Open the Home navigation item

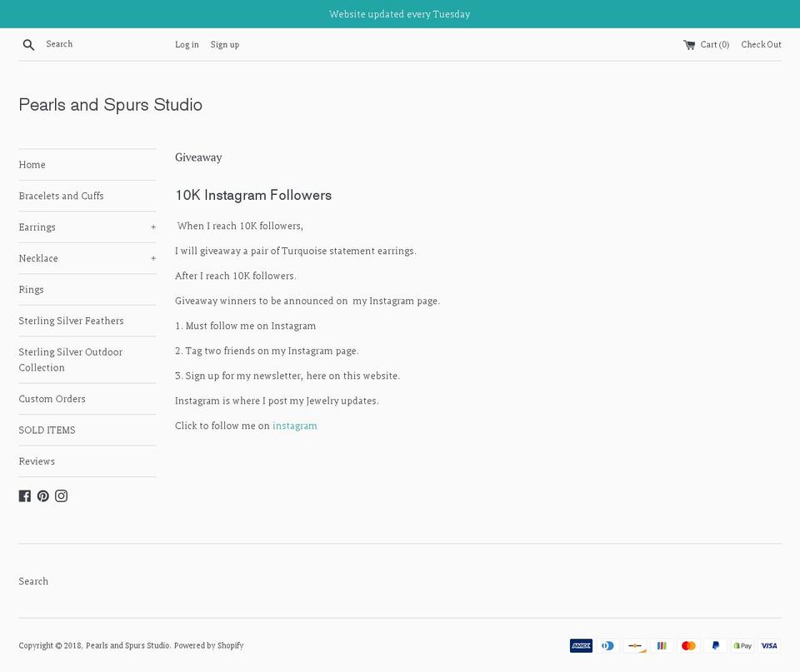point(32,165)
